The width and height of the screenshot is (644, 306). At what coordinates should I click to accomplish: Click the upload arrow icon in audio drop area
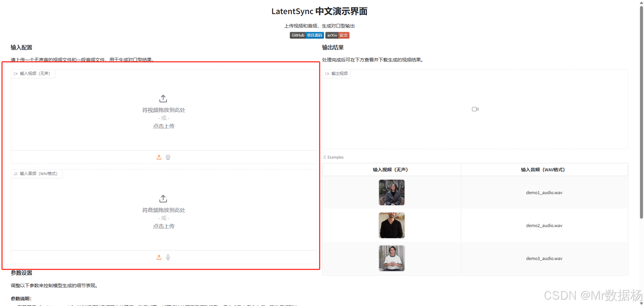(163, 199)
